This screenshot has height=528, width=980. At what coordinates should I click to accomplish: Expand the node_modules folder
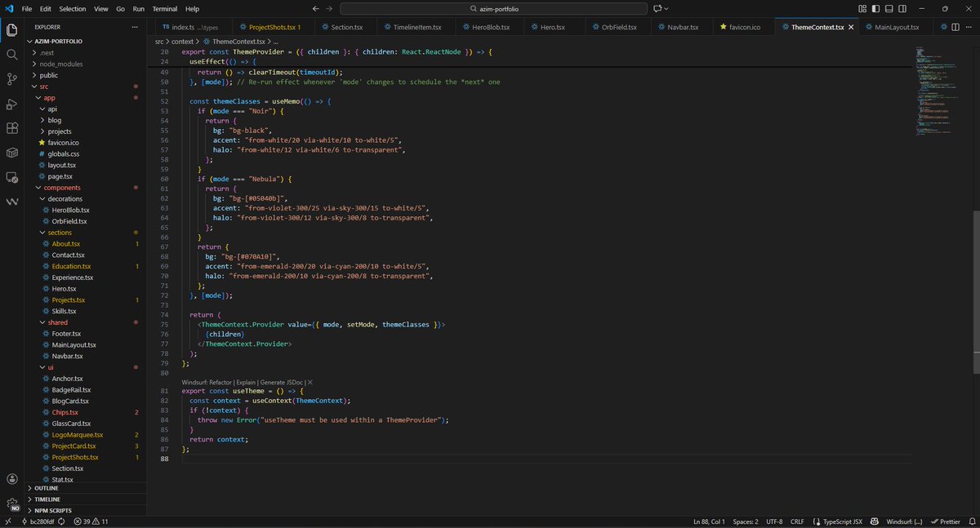pos(60,64)
